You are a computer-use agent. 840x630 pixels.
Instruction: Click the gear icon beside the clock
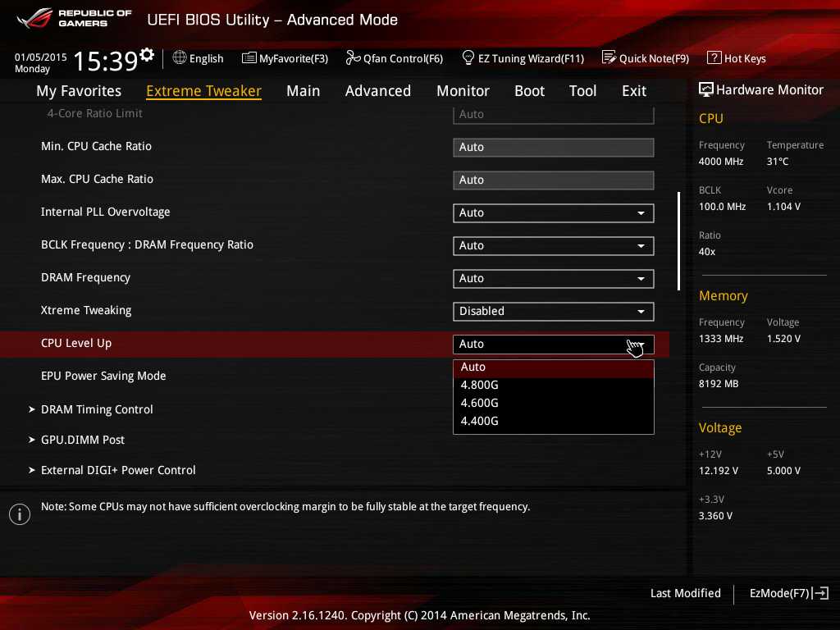tap(147, 55)
